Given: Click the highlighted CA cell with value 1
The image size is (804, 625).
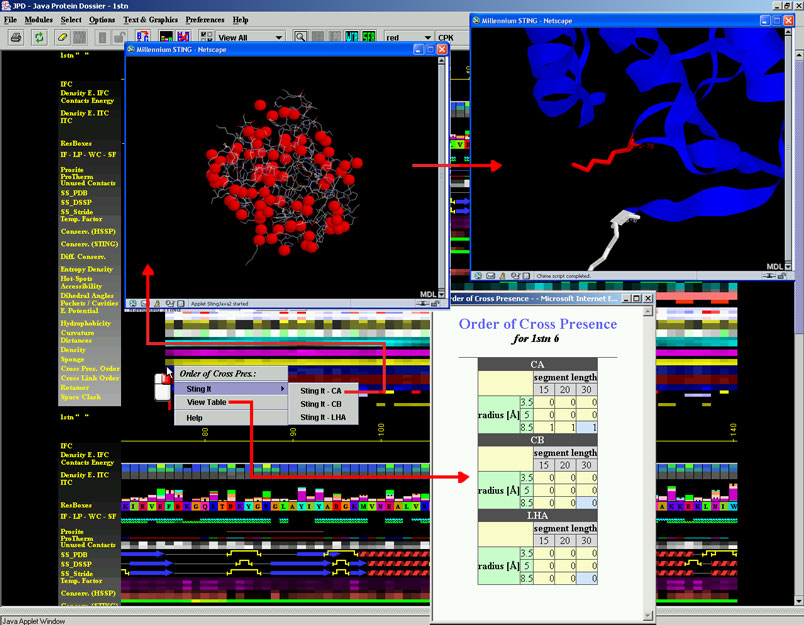Looking at the screenshot, I should [588, 427].
